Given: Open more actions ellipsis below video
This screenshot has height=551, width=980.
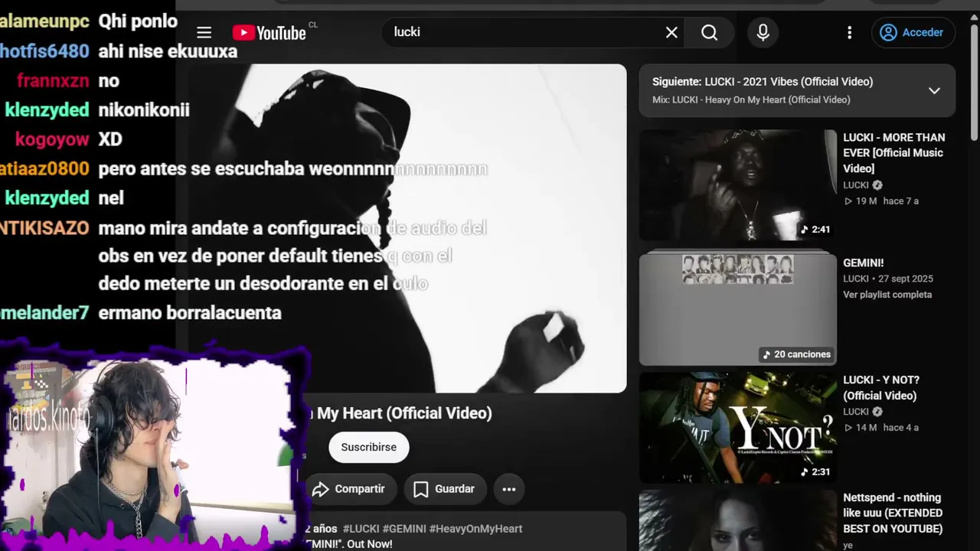Looking at the screenshot, I should (509, 489).
